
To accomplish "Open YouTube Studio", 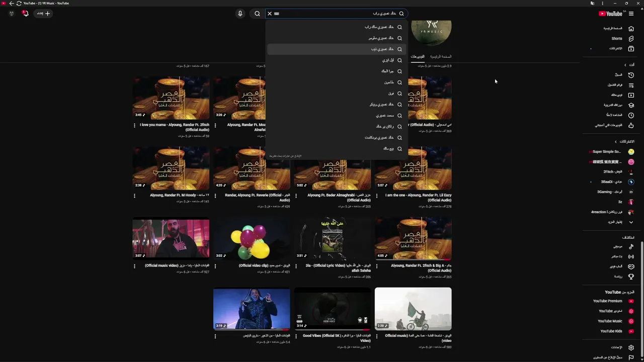I will pos(615,311).
